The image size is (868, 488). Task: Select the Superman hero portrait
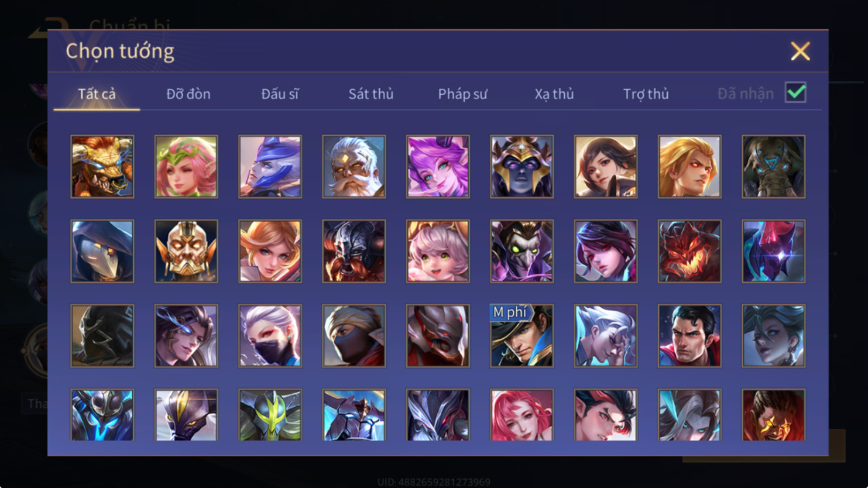click(x=689, y=336)
